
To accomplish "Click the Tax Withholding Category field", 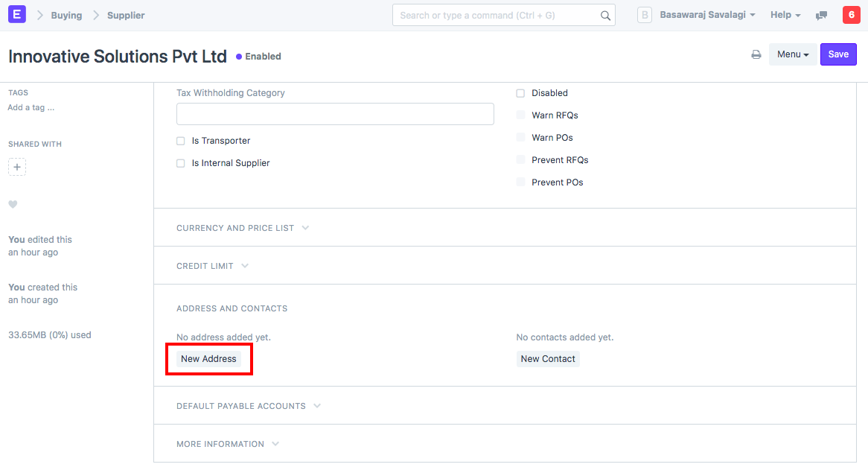I will [335, 114].
